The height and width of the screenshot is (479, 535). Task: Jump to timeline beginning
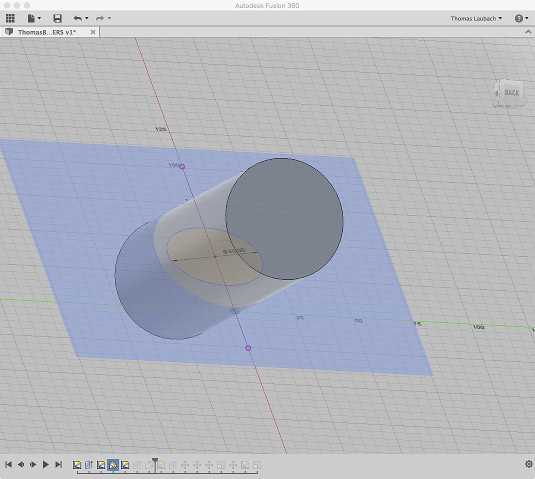tap(9, 464)
